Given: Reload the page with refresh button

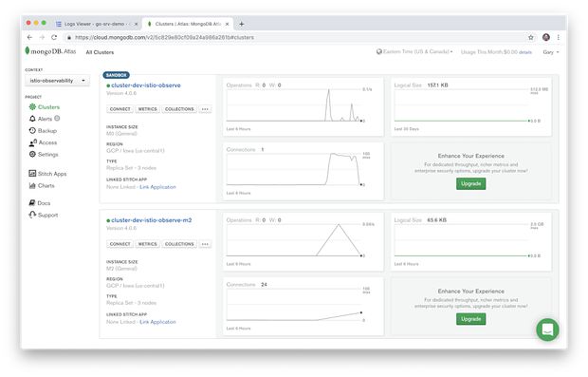Looking at the screenshot, I should click(x=54, y=37).
